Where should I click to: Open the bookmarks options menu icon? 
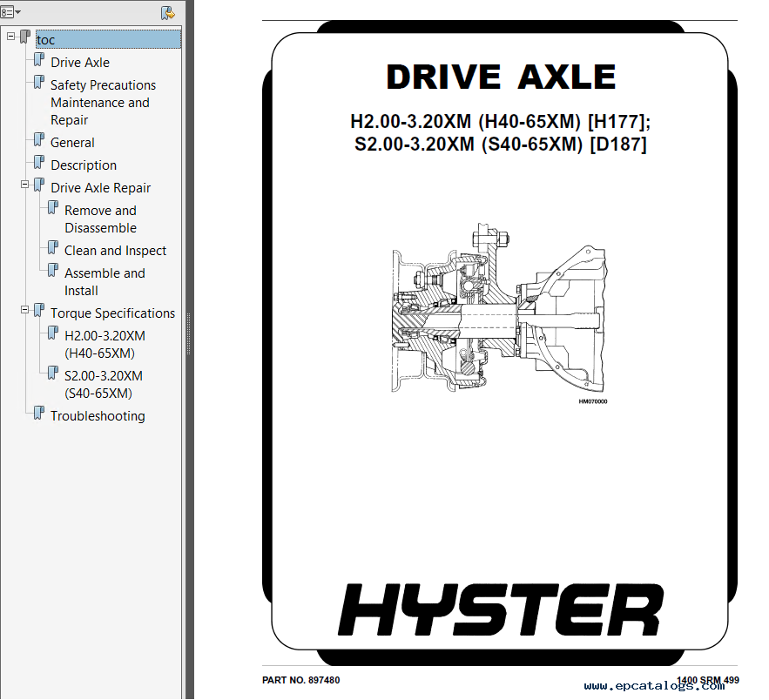10,12
